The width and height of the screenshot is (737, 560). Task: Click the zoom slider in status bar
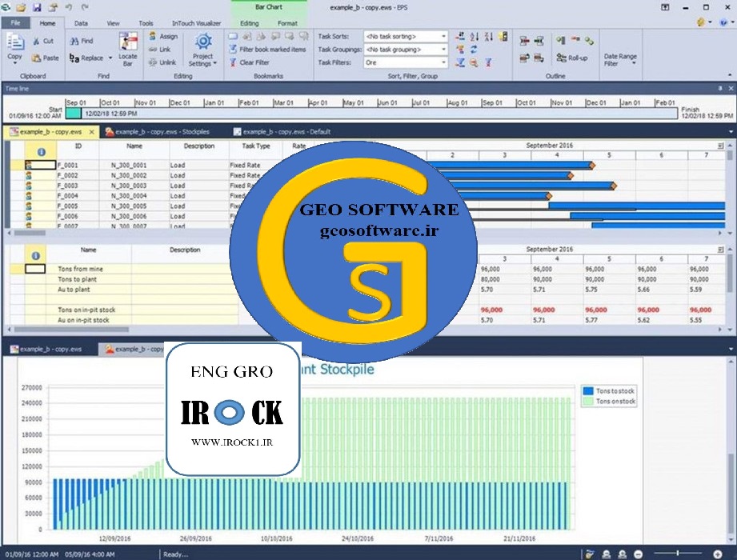tap(671, 554)
